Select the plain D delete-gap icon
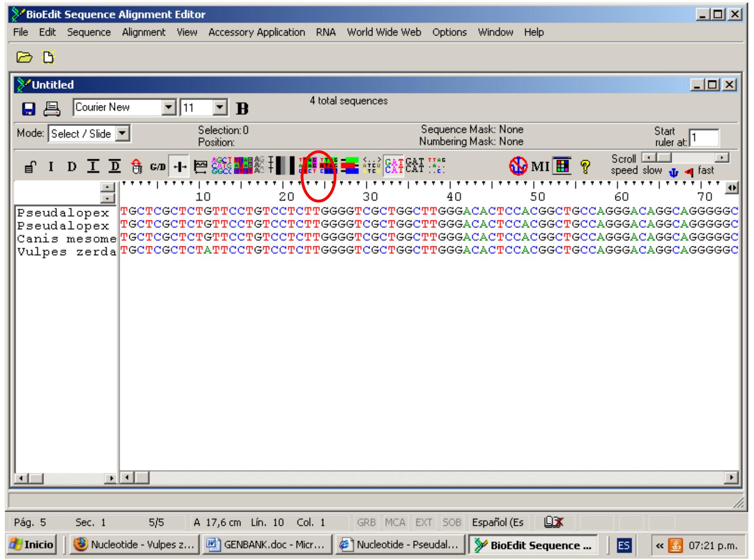This screenshot has height=560, width=754. tap(72, 167)
